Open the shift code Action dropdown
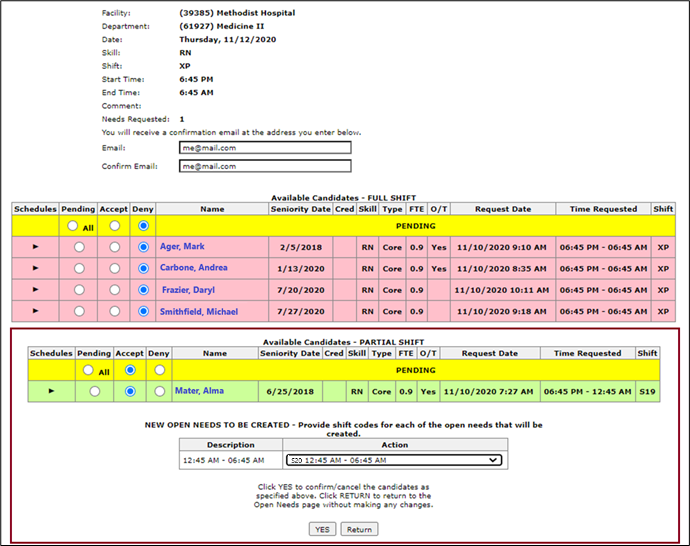Viewport: 690px width, 546px height. [x=392, y=460]
